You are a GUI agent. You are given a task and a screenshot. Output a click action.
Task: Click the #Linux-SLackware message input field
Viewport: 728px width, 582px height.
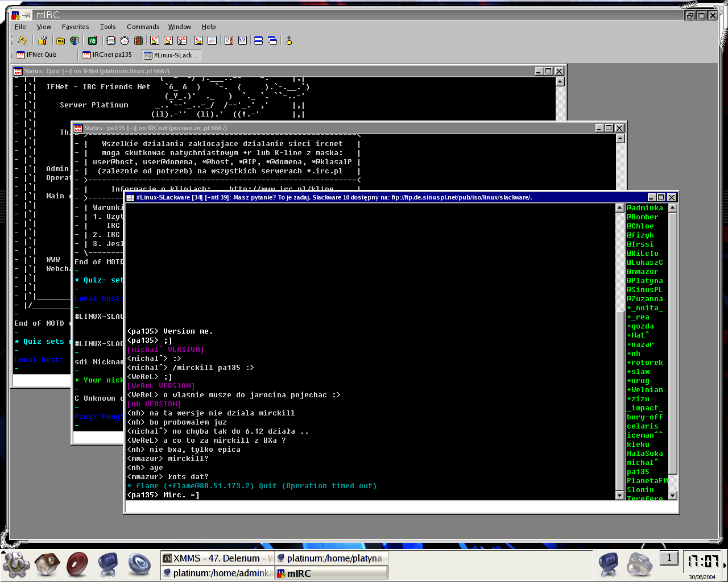pos(402,507)
